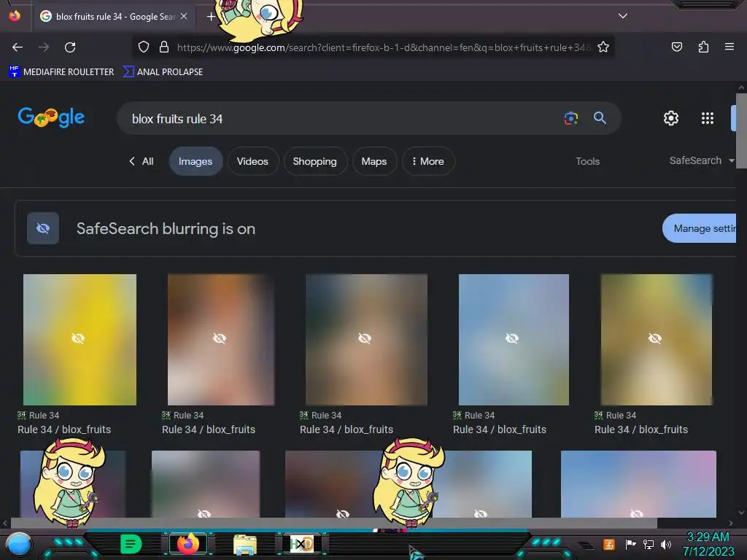Click the forward navigation arrow
Screen dimensions: 747x560
click(44, 47)
